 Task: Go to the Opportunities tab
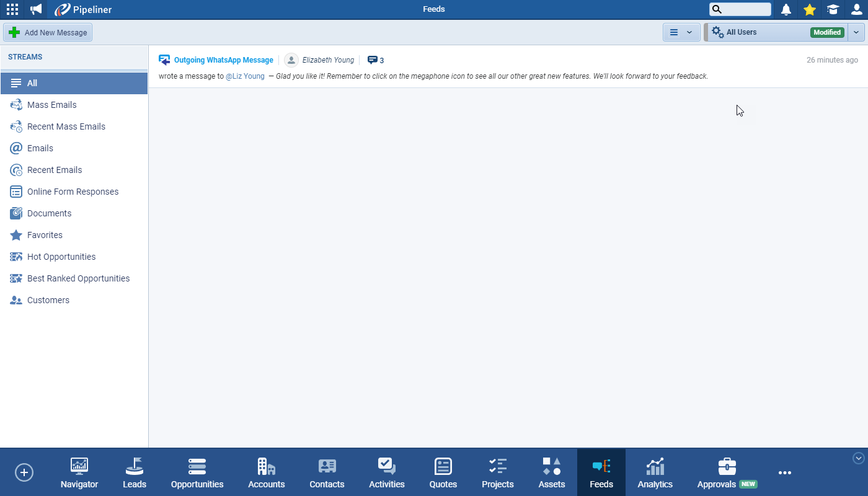(x=197, y=472)
